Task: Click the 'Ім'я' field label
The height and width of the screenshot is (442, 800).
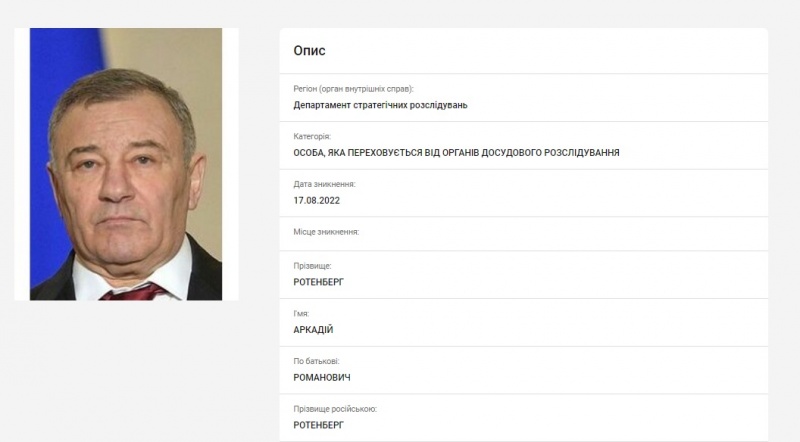Action: [x=301, y=313]
